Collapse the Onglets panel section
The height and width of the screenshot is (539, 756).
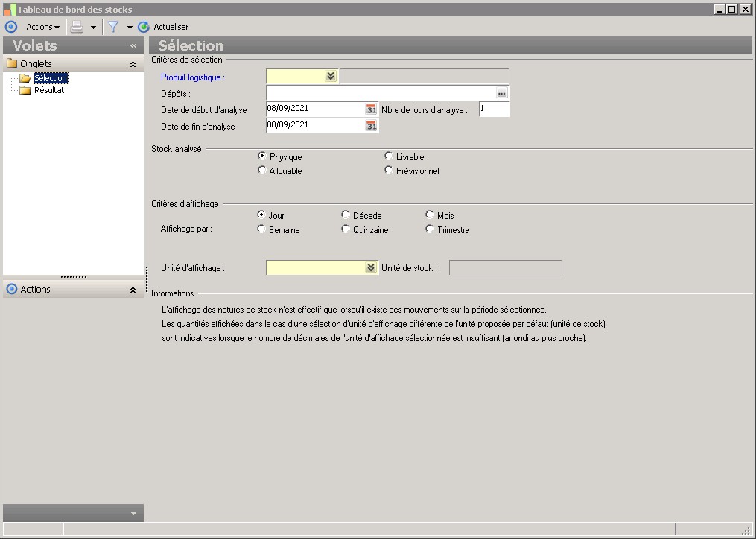(x=133, y=64)
